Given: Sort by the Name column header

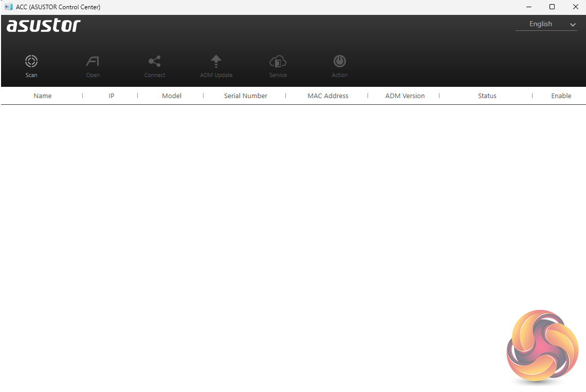Looking at the screenshot, I should coord(43,96).
